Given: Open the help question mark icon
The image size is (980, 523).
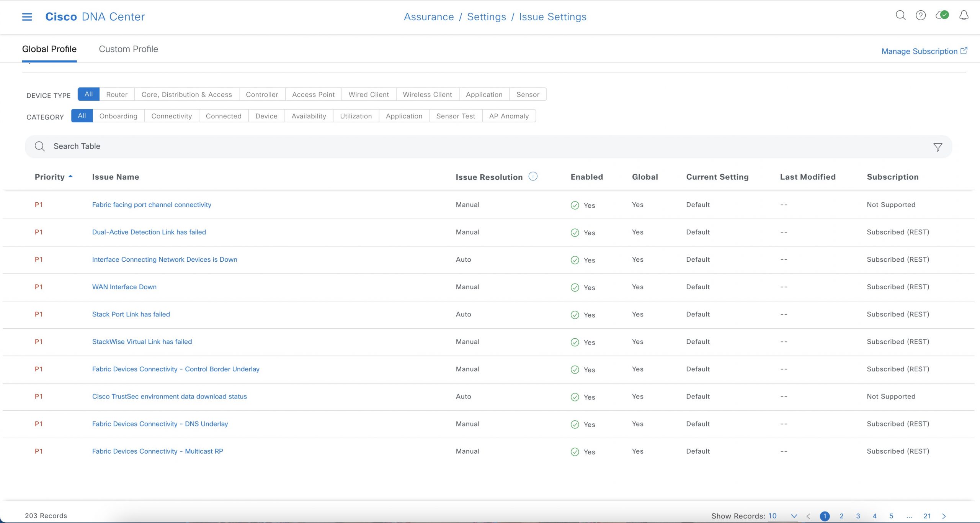Looking at the screenshot, I should tap(920, 15).
